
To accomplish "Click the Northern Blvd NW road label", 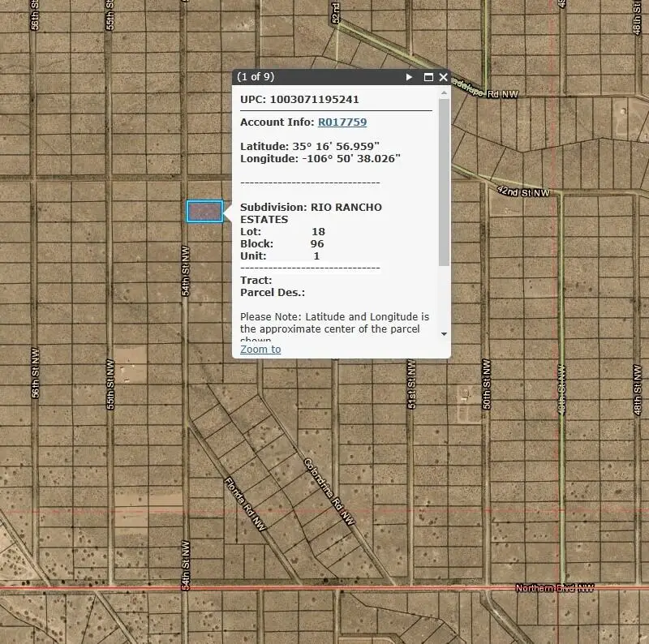I will point(555,588).
